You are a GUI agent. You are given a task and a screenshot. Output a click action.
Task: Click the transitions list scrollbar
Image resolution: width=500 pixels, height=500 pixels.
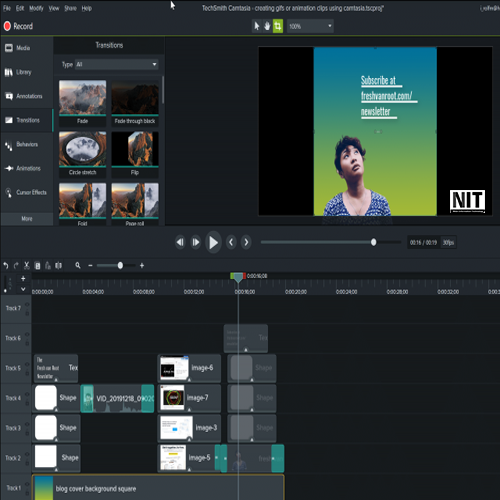163,90
